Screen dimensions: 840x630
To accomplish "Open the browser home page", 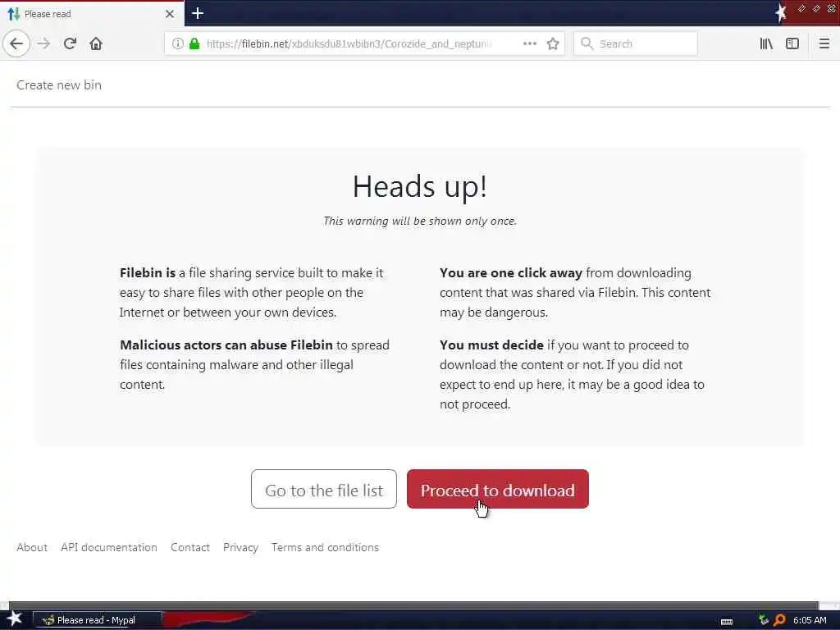I will pos(96,43).
